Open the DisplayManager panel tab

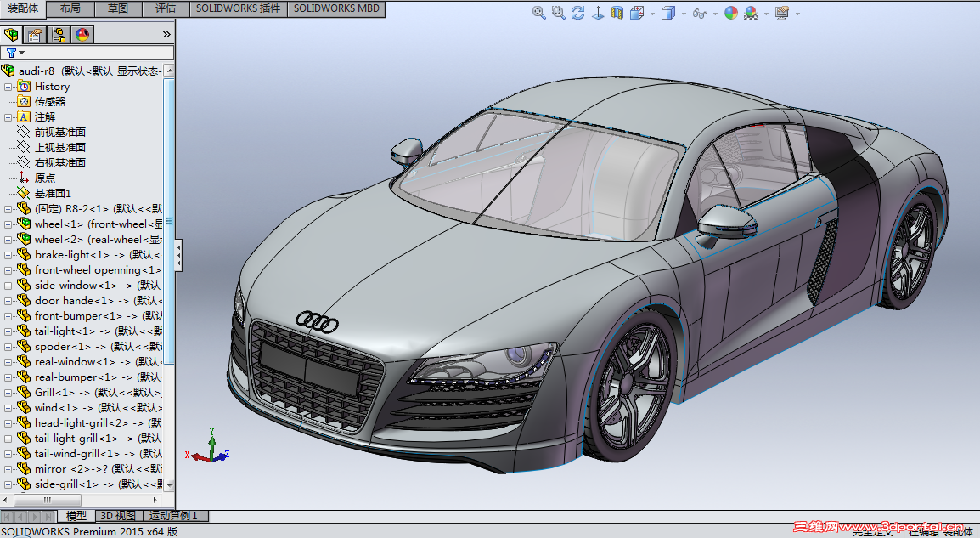click(82, 35)
